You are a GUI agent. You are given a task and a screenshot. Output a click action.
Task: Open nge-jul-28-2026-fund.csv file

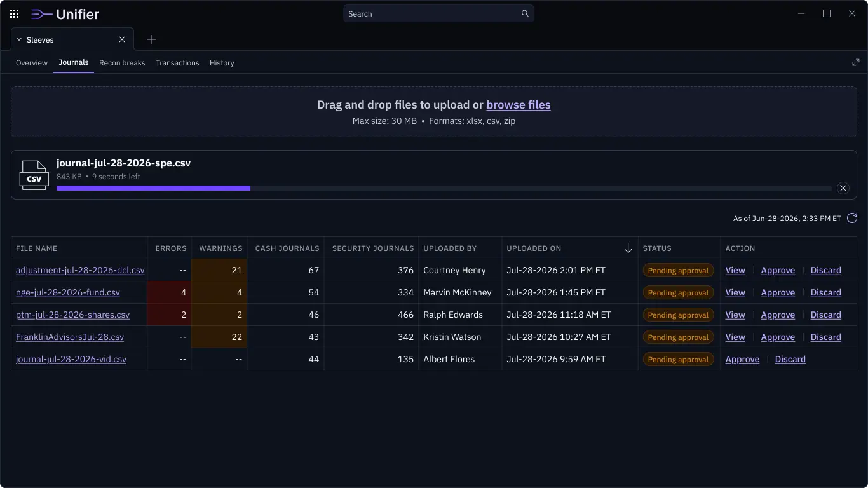coord(68,292)
